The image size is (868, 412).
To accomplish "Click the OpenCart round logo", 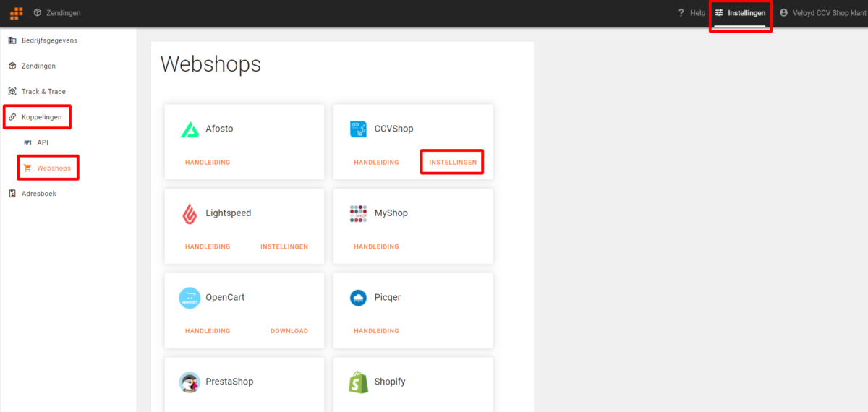I will coord(190,298).
